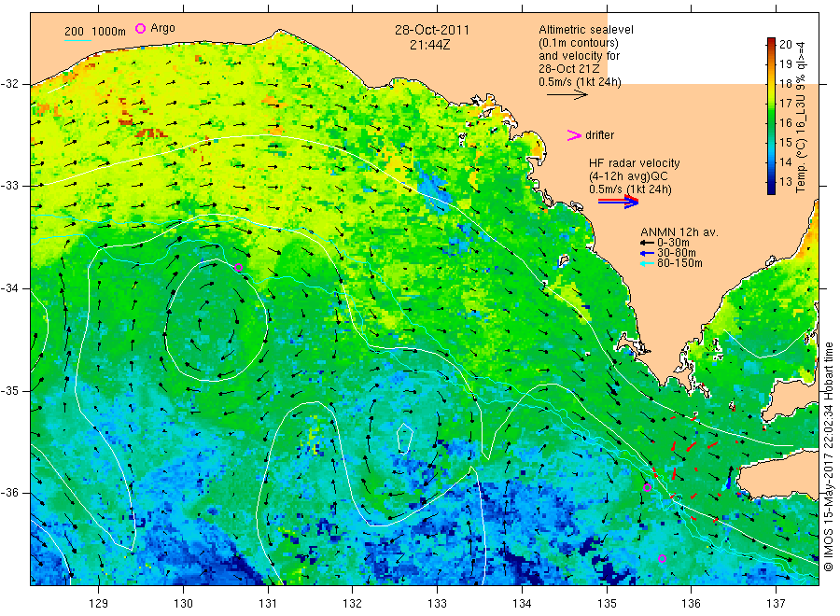
Task: Click the 'HF radar velocity' legend text
Action: (x=635, y=163)
